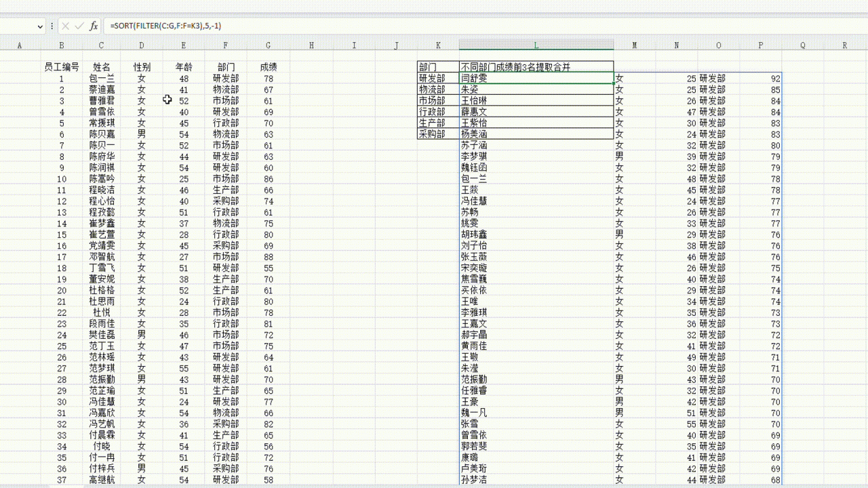
Task: Click the name cell 胡玮鑫
Action: (536, 235)
